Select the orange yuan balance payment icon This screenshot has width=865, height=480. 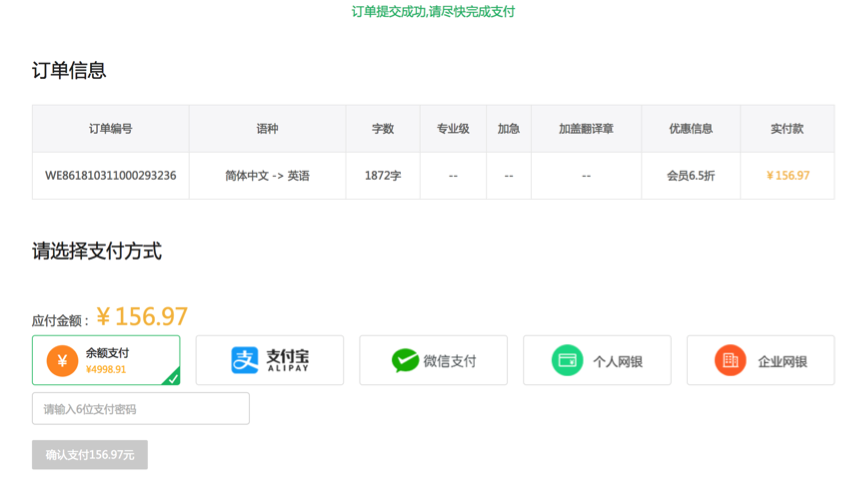62,361
